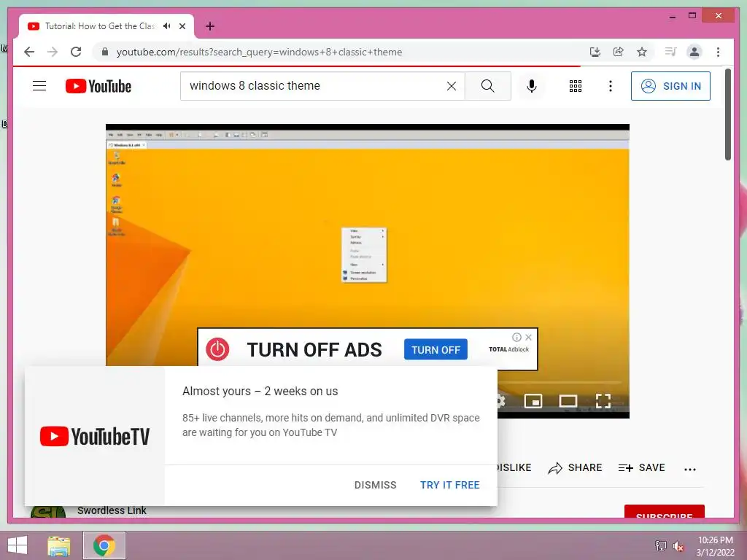The width and height of the screenshot is (747, 560).
Task: Open YouTube settings three-dot menu
Action: (x=611, y=86)
